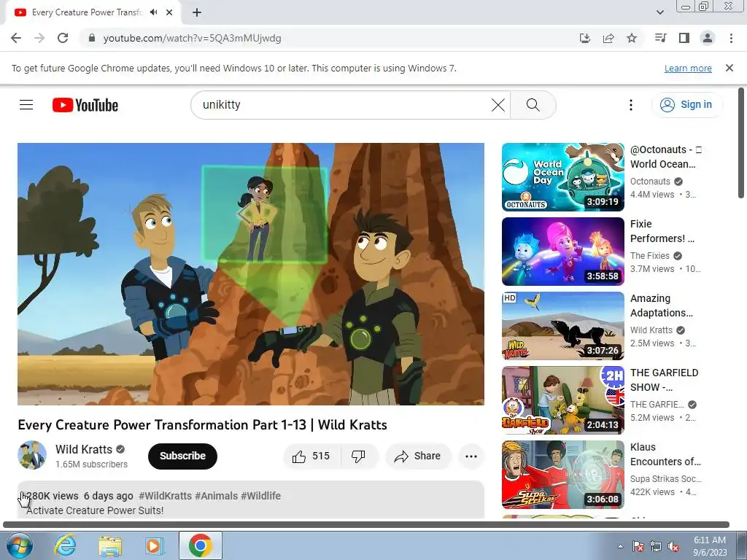The width and height of the screenshot is (747, 560).
Task: Open the Fixie Performers video thumbnail
Action: coord(562,252)
